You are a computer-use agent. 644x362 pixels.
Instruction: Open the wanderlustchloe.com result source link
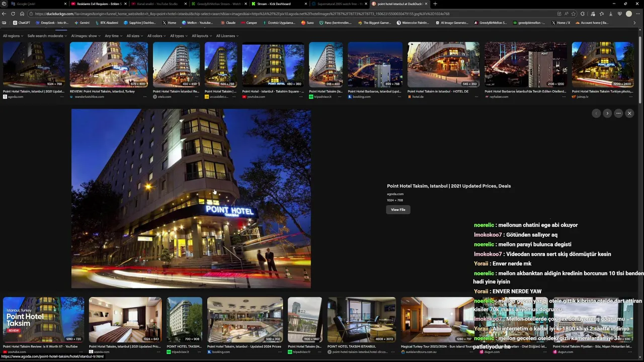tap(89, 97)
